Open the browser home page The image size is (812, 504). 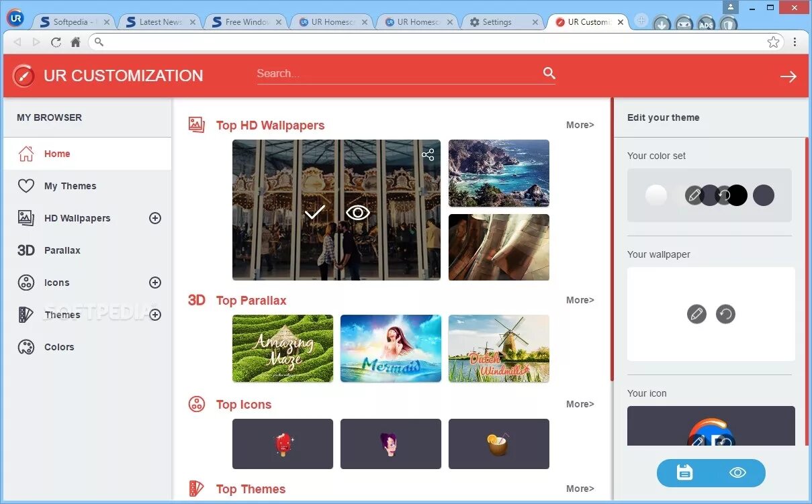click(75, 42)
